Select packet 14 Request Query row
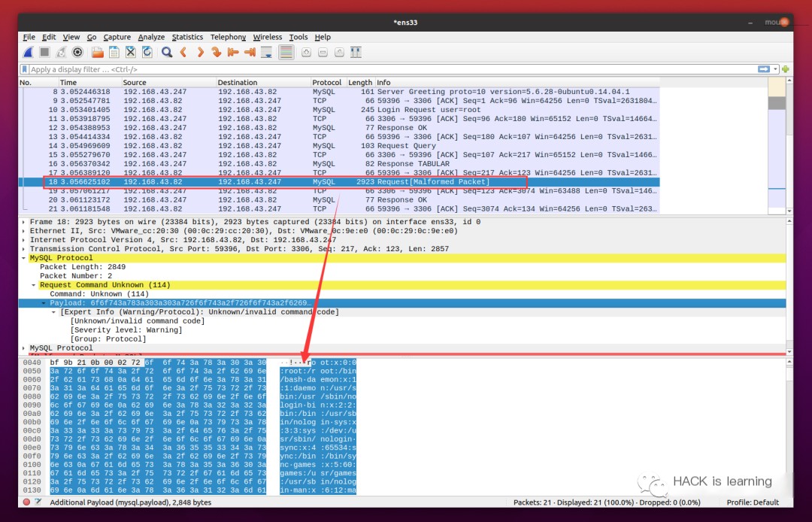Image resolution: width=812 pixels, height=522 pixels. 339,145
